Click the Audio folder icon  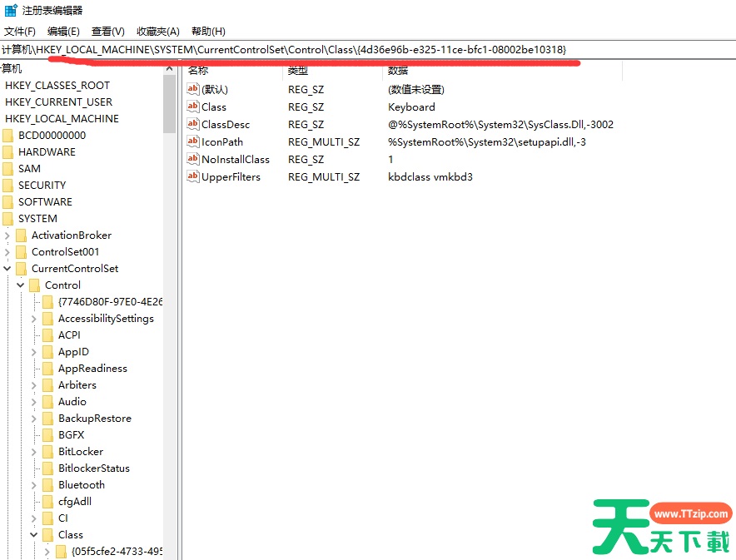point(48,402)
